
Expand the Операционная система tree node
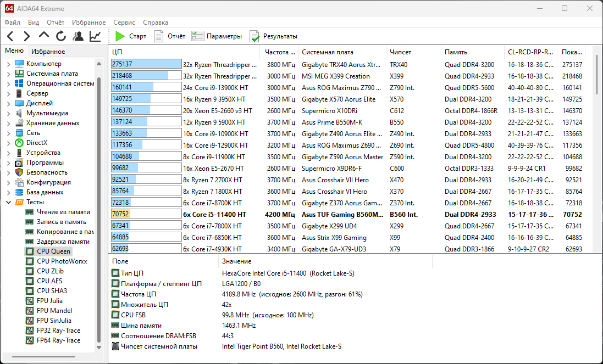(8, 83)
